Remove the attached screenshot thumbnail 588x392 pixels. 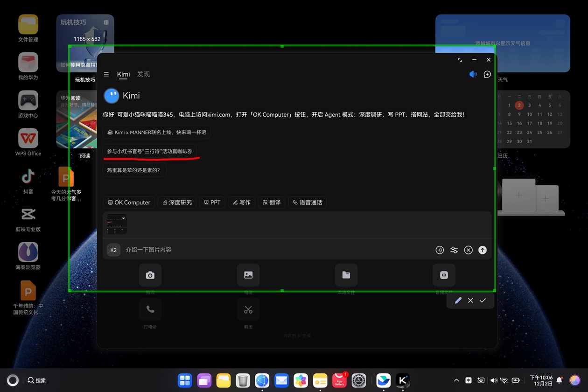click(123, 217)
